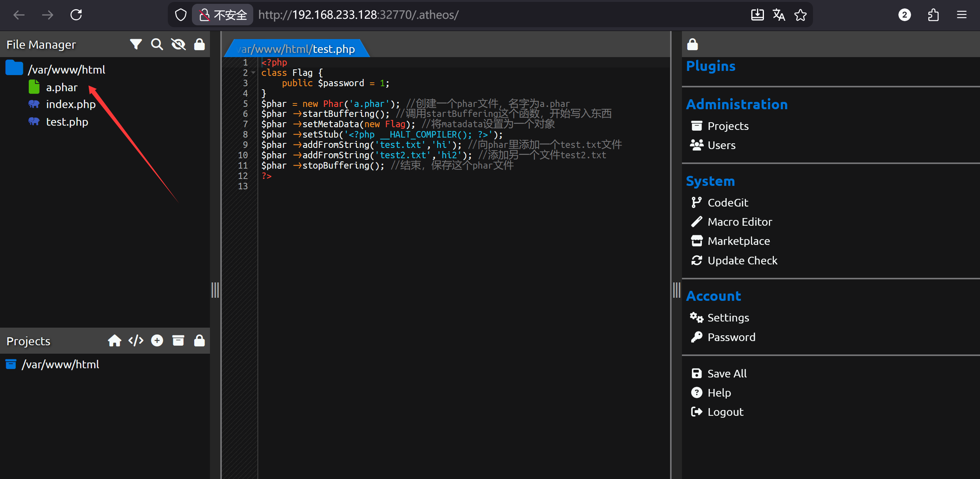Image resolution: width=980 pixels, height=479 pixels.
Task: Open the browser translate page icon
Action: tap(778, 15)
